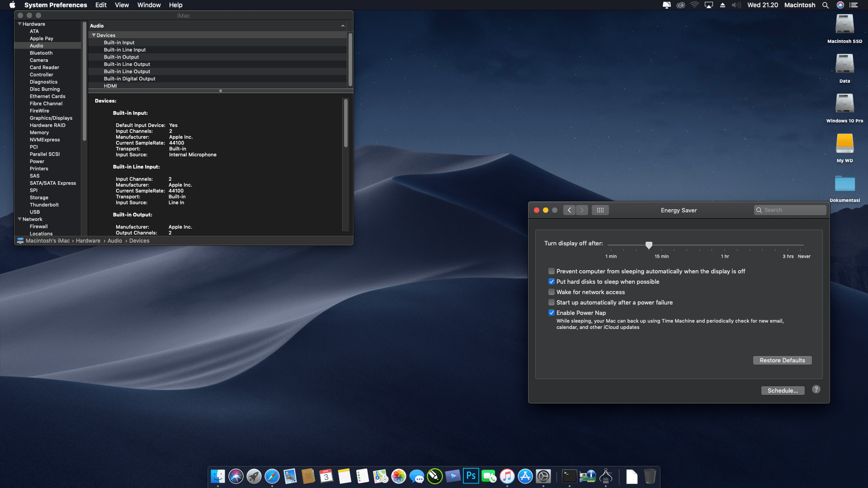This screenshot has height=488, width=868.
Task: Open the Window menu
Action: click(x=149, y=5)
